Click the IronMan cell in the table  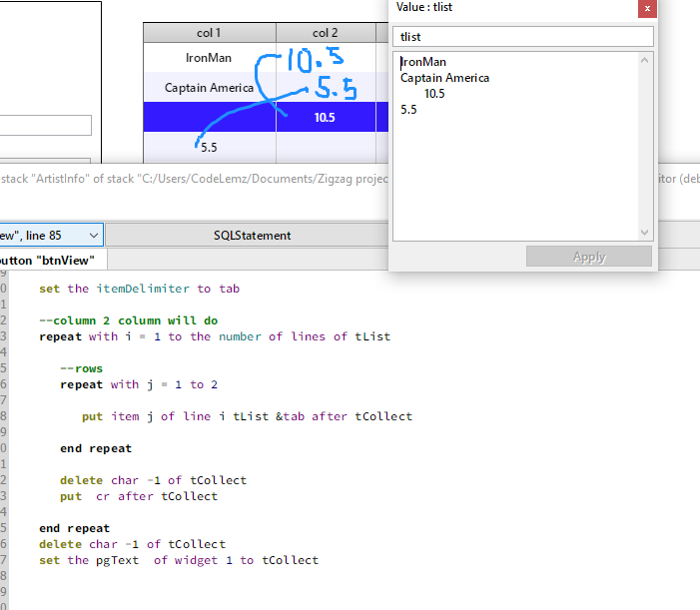pos(210,58)
